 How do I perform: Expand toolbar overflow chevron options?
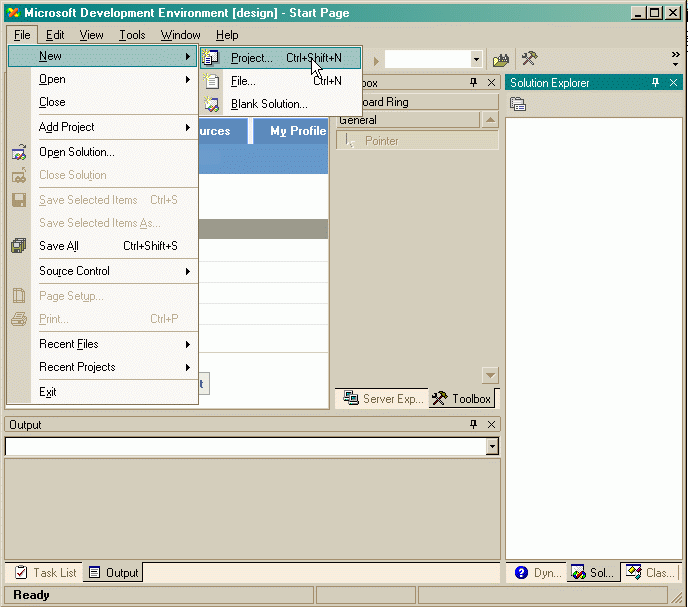[675, 59]
